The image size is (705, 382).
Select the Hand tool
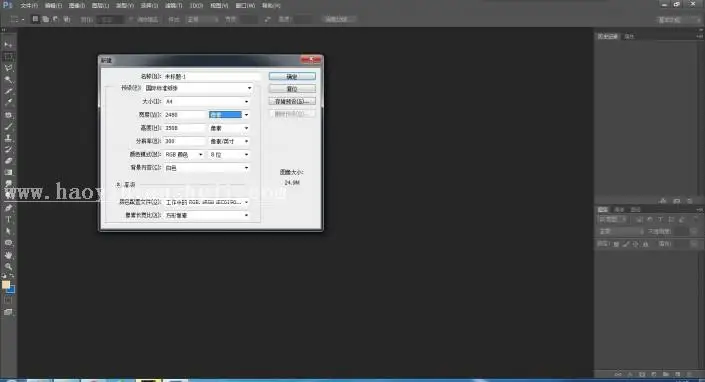click(x=8, y=255)
